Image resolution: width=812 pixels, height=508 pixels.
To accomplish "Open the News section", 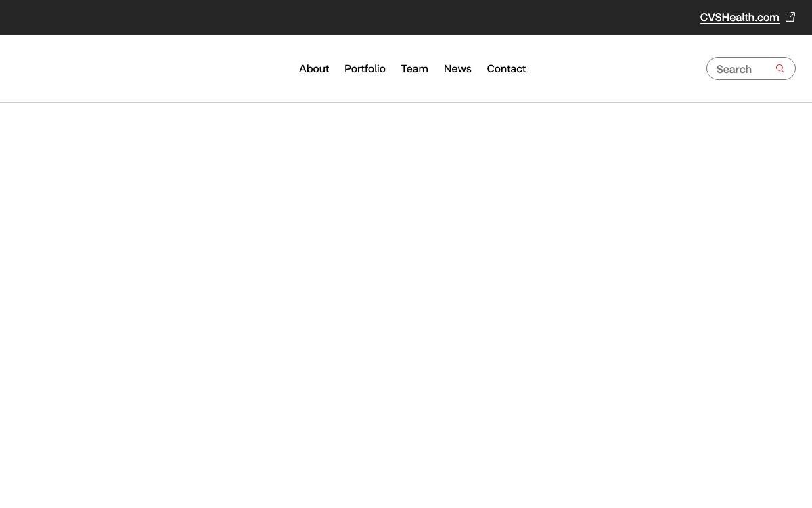I will [457, 69].
